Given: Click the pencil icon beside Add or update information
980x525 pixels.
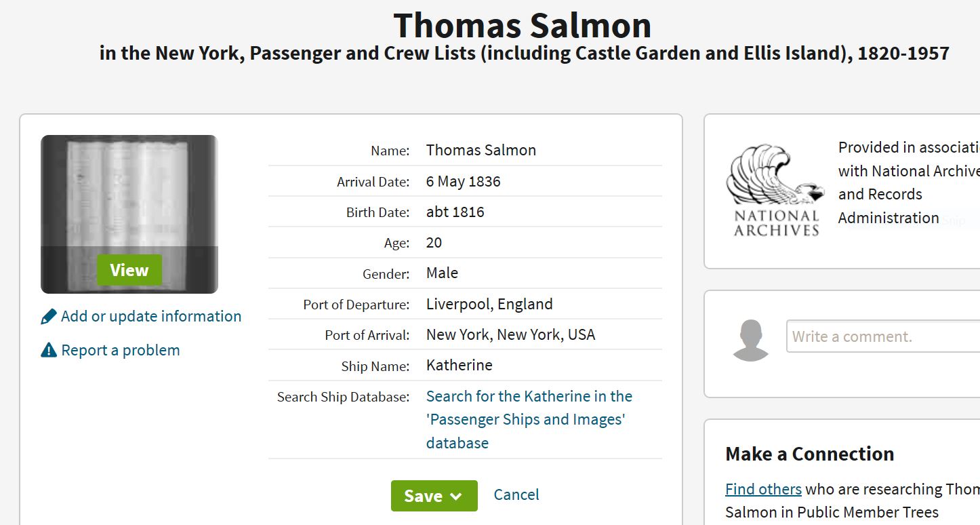Looking at the screenshot, I should (49, 317).
